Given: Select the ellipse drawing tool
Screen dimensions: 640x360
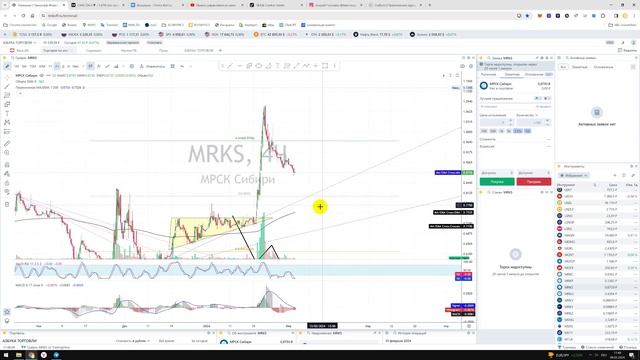Looking at the screenshot, I should point(258,66).
